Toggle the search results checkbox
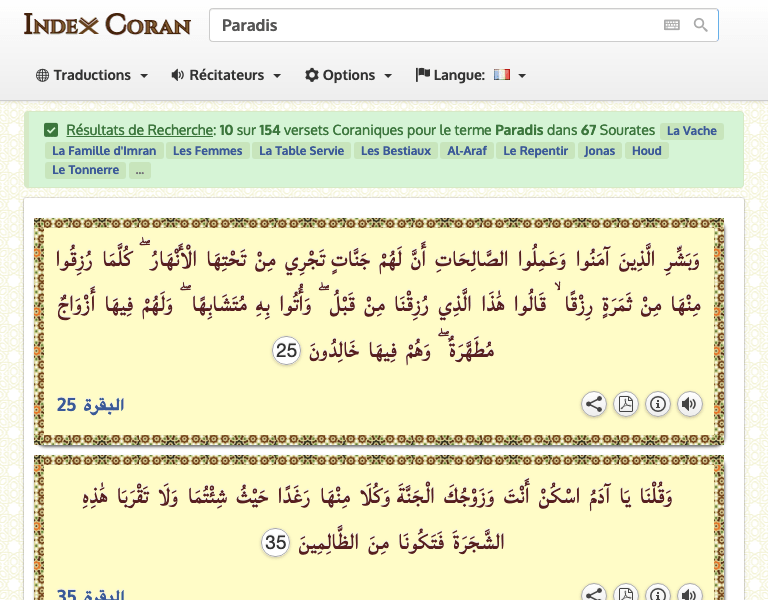Screen dimensions: 768x600 51,130
